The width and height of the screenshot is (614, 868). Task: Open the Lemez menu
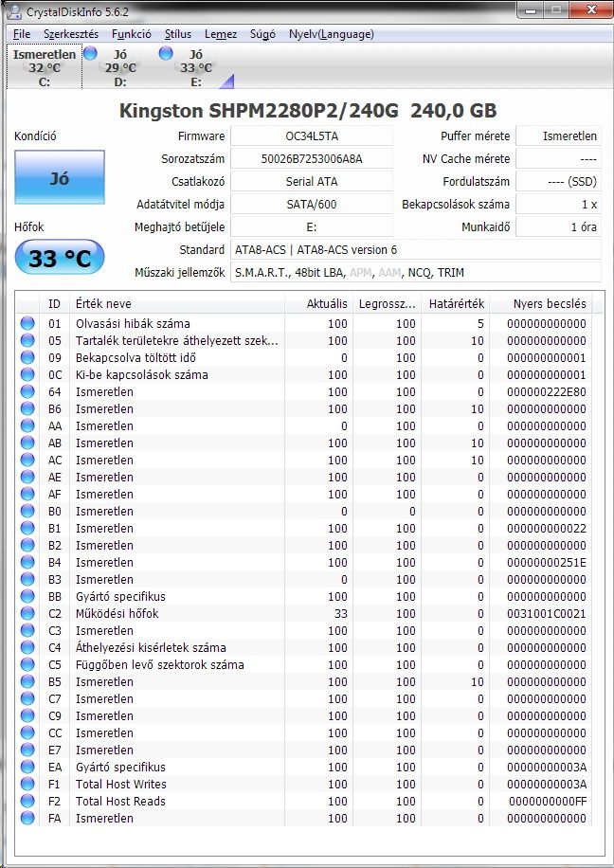click(x=221, y=34)
